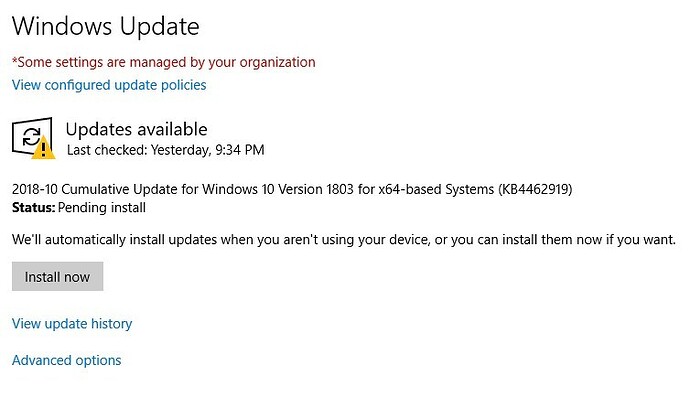Screen dimensions: 690x397
Task: Click the Windows 10 Version 1803 text
Action: tap(278, 189)
